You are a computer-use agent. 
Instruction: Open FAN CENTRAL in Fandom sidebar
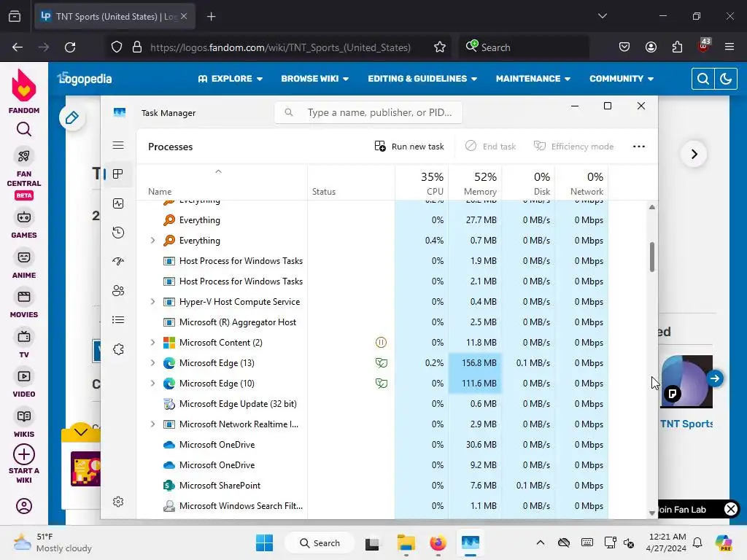click(24, 174)
